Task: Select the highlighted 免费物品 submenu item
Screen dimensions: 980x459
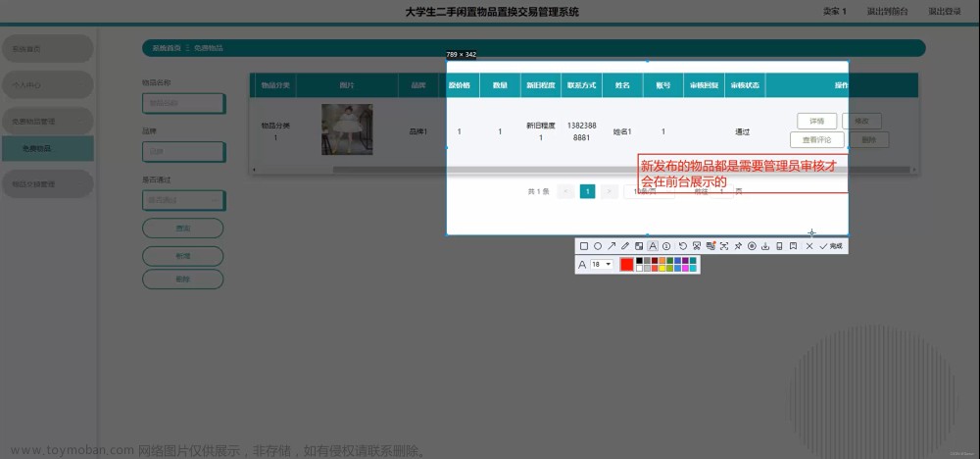Action: (x=47, y=149)
